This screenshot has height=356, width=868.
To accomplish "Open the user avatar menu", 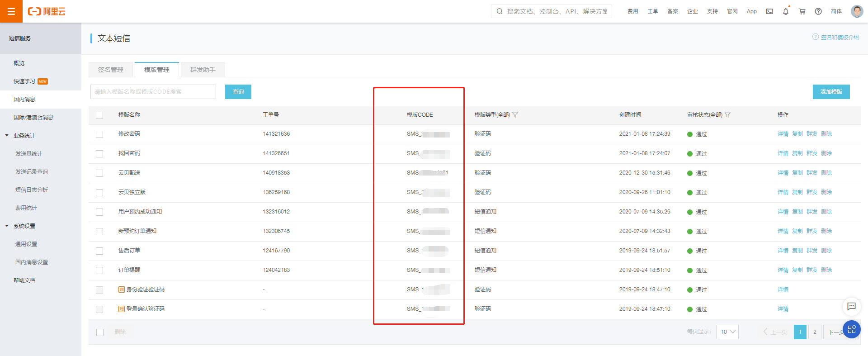I will tap(857, 11).
